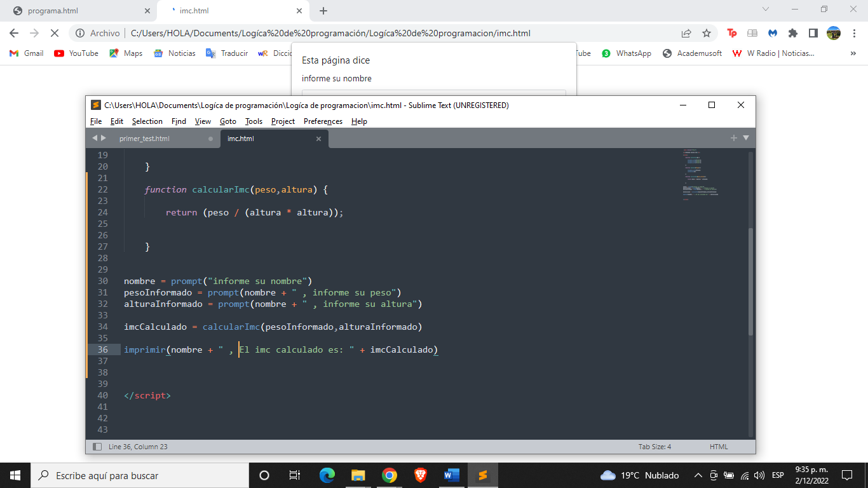Open the Maps bookmark

126,53
